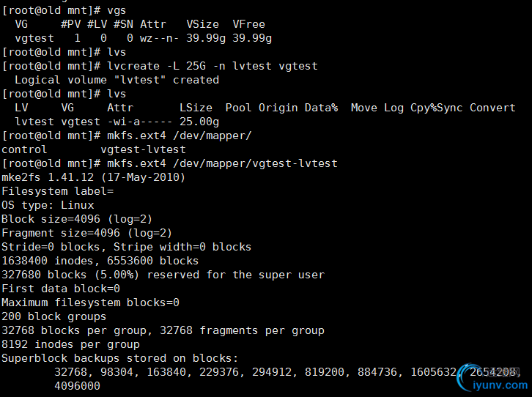The width and height of the screenshot is (532, 397).
Task: Click the 25.00g LSize value
Action: point(199,122)
